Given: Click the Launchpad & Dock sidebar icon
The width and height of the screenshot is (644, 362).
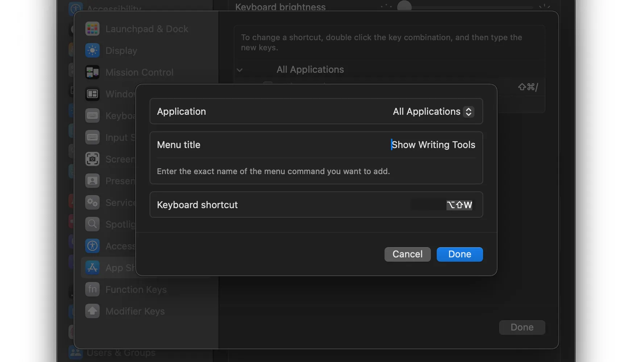Looking at the screenshot, I should point(92,29).
